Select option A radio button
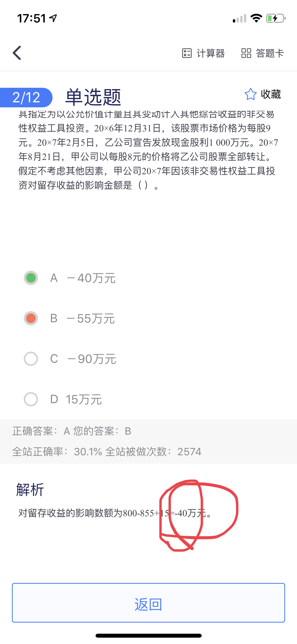Viewport: 297px width, 644px height. point(31,278)
